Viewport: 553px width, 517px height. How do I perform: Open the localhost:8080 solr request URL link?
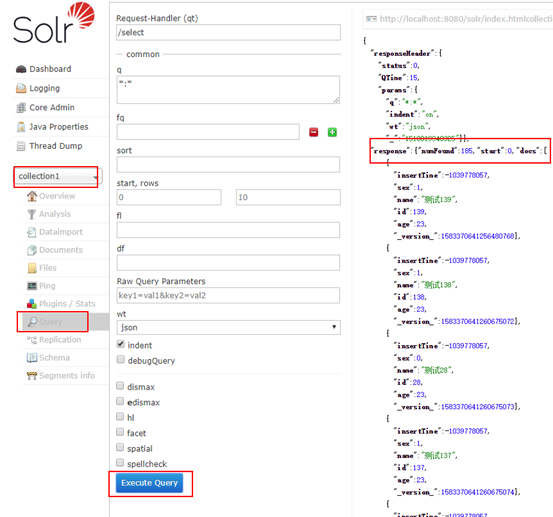click(x=466, y=19)
